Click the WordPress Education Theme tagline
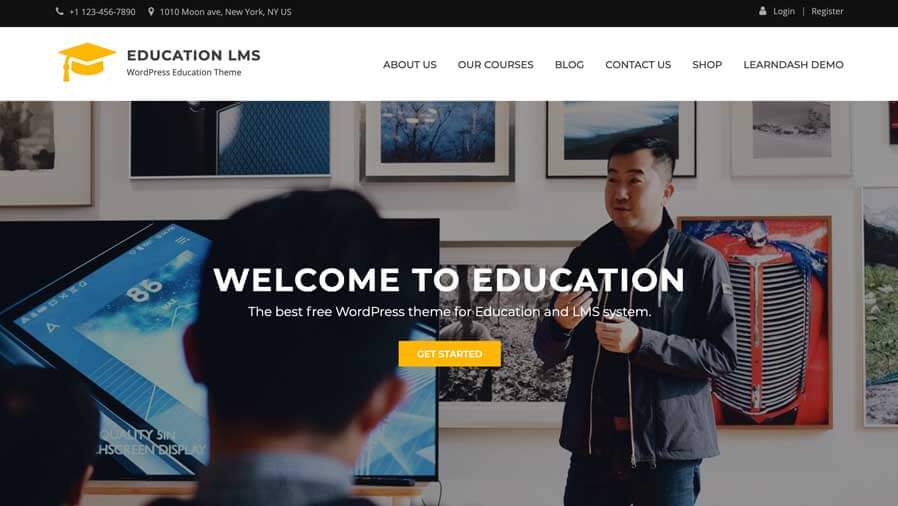Viewport: 898px width, 506px height. pyautogui.click(x=184, y=72)
